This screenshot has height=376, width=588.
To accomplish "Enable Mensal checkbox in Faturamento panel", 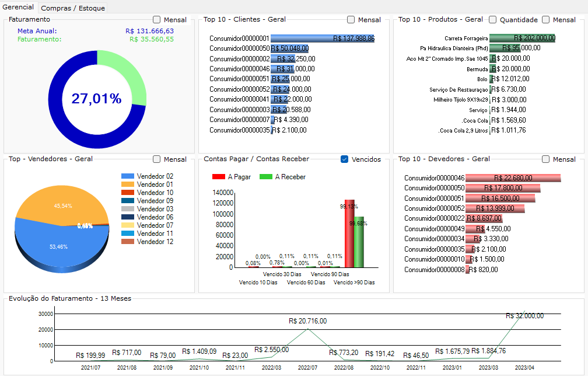I will click(157, 20).
